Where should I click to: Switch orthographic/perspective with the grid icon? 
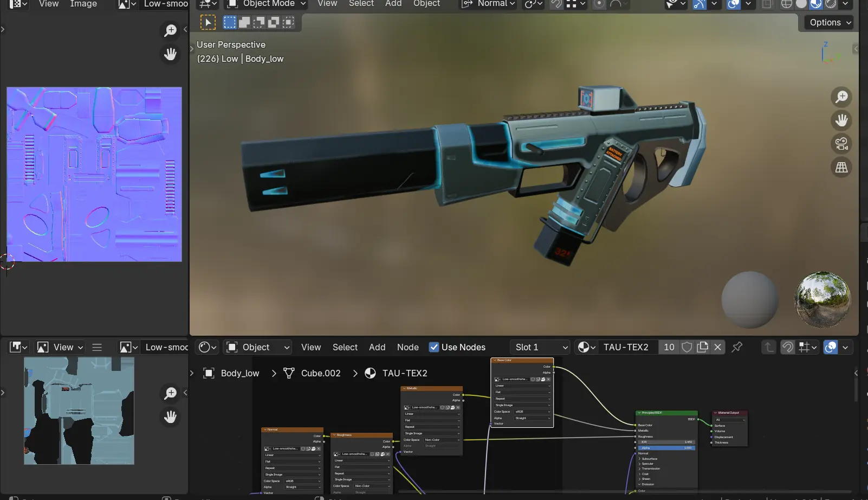click(841, 168)
